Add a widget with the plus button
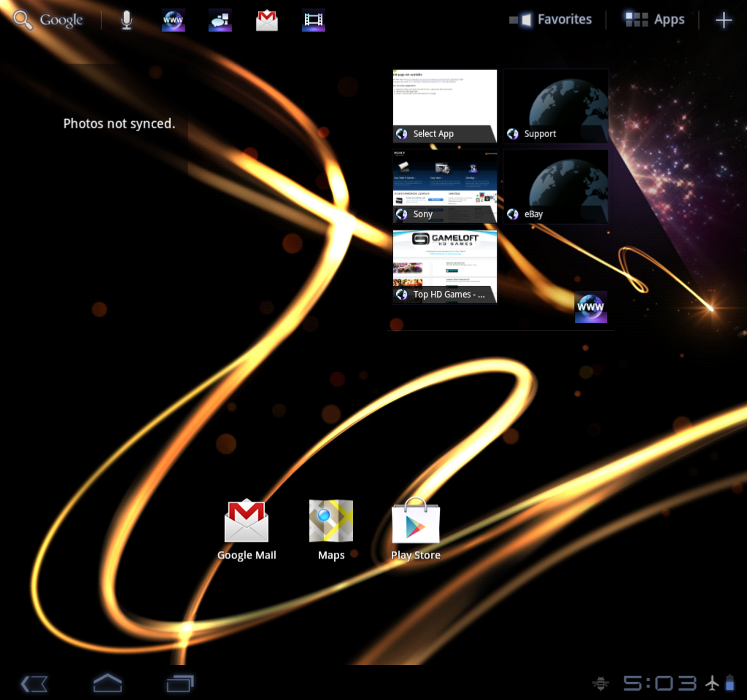This screenshot has height=700, width=747. tap(724, 19)
